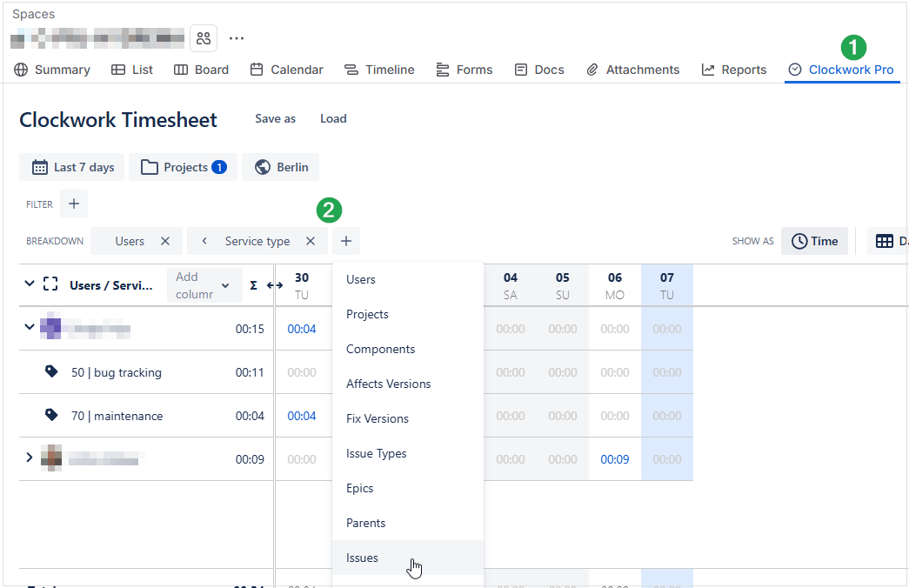Open the Calendar tab

(x=286, y=70)
